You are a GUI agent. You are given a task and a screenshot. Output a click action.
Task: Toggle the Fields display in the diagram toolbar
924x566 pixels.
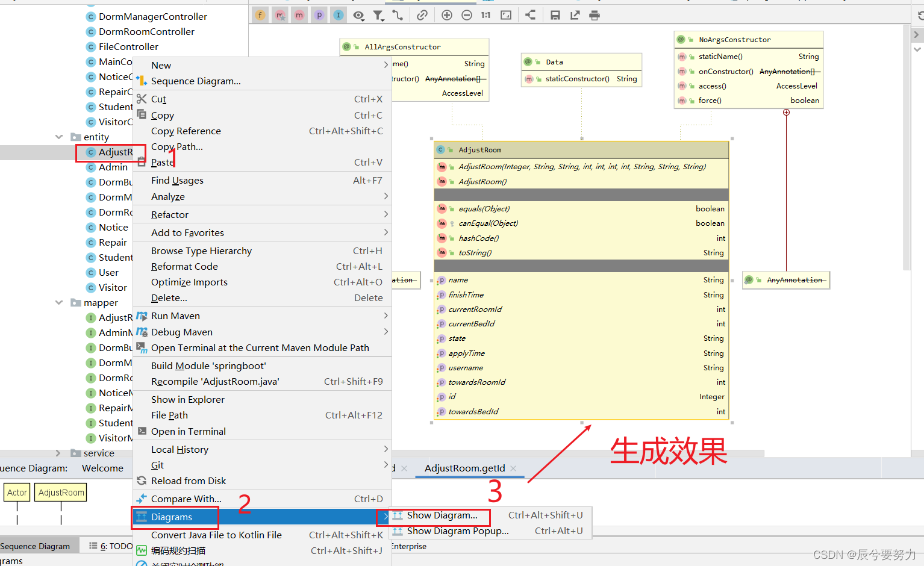pos(260,15)
